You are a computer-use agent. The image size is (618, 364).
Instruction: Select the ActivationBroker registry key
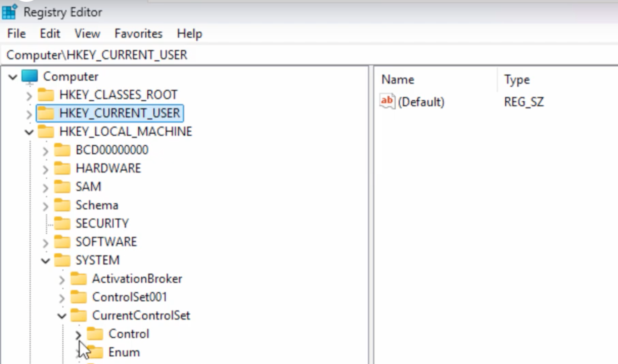[138, 278]
